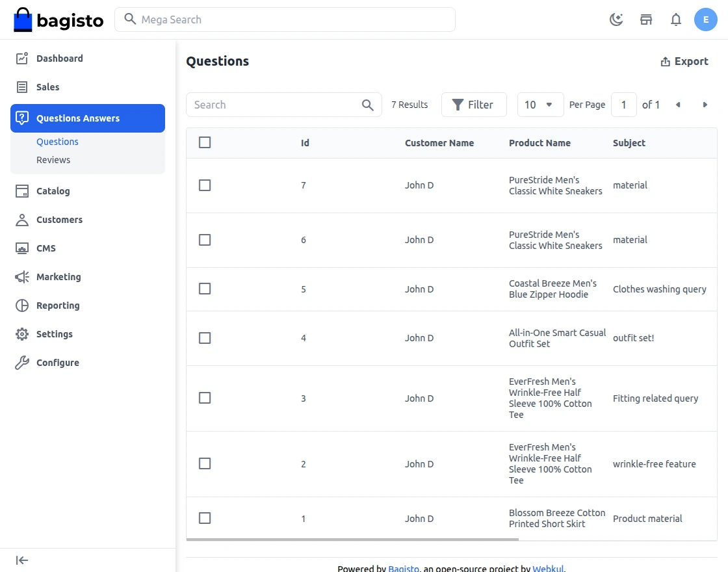
Task: Open the user avatar E menu
Action: click(x=706, y=19)
